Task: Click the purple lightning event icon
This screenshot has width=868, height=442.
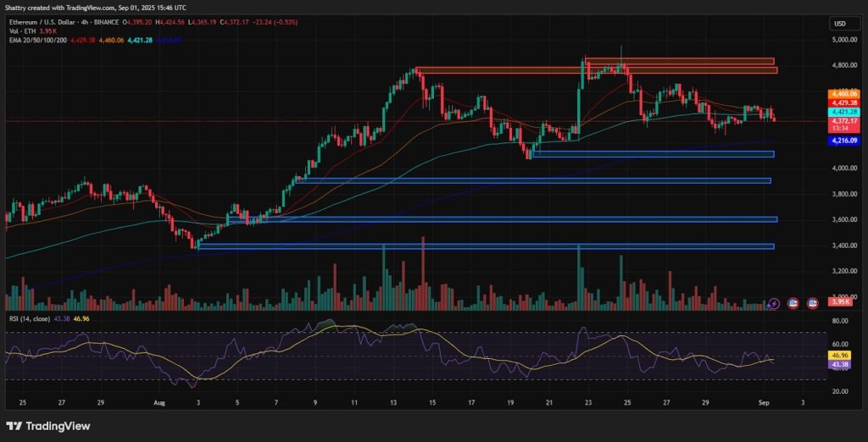Action: click(x=773, y=302)
